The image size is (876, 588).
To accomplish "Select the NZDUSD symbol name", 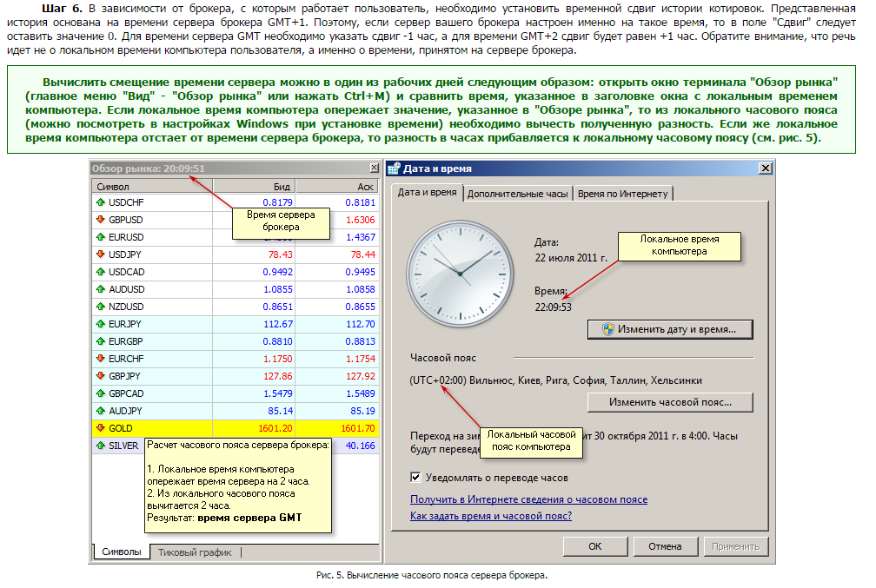I will coord(126,307).
